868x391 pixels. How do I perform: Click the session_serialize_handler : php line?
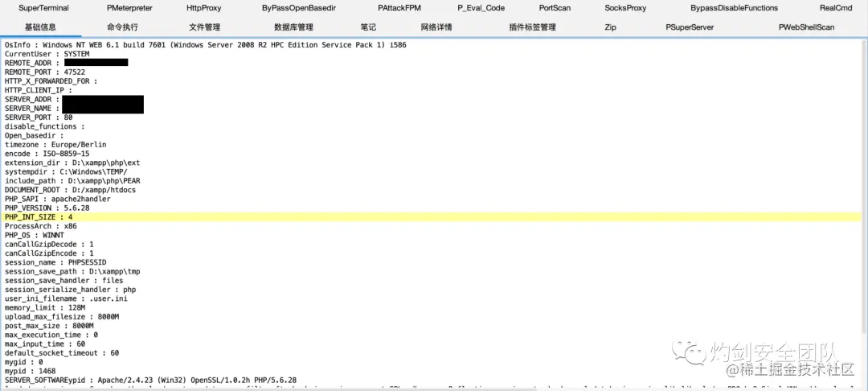point(70,289)
